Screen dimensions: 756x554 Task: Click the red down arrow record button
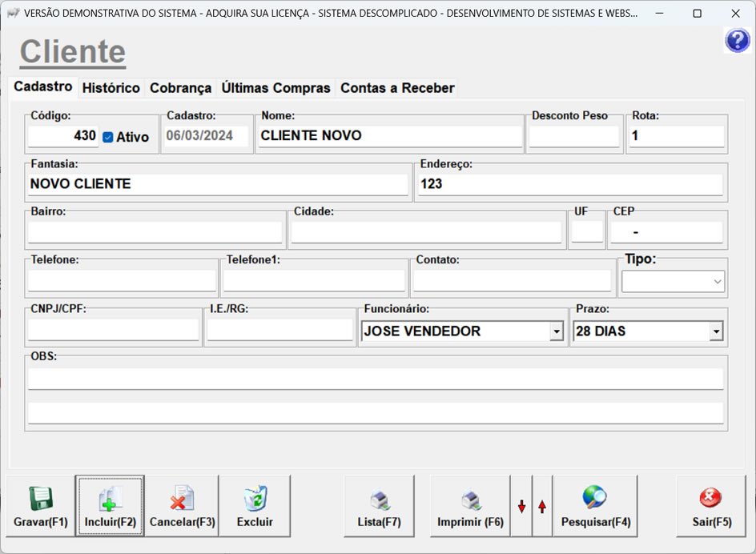click(x=521, y=506)
